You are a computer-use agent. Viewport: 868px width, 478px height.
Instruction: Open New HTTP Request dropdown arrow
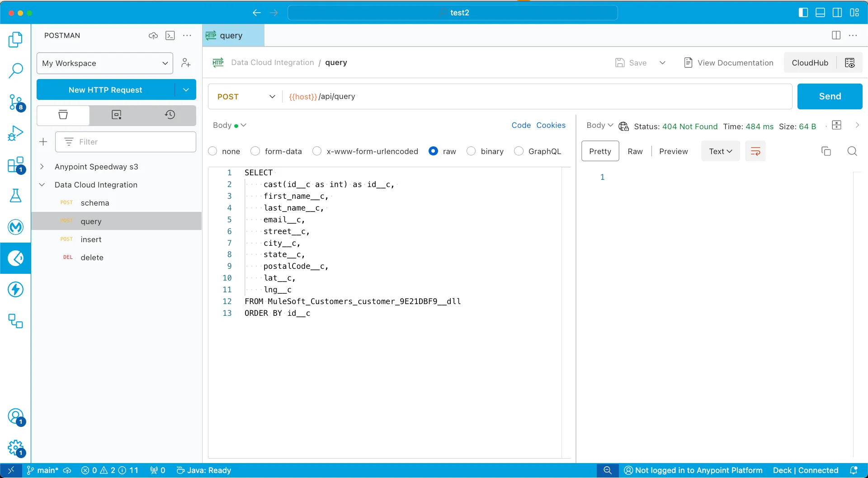coord(186,90)
